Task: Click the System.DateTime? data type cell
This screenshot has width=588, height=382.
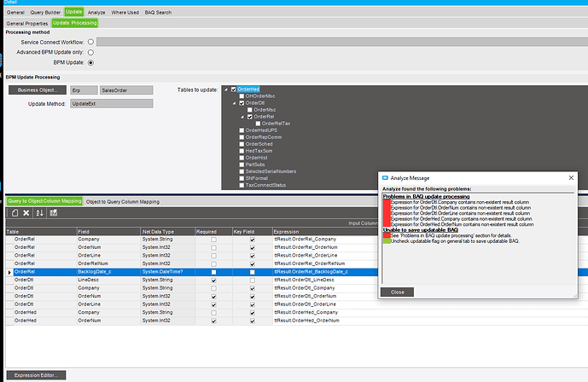Action: (x=167, y=272)
